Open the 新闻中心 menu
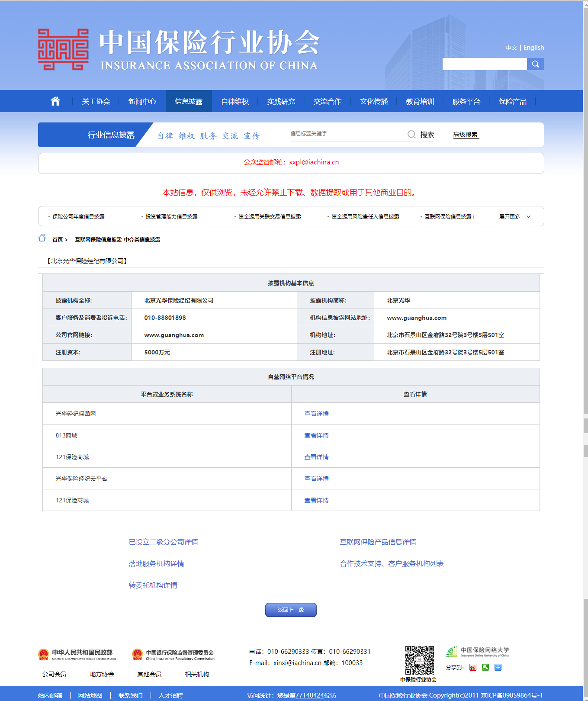The image size is (588, 701). pyautogui.click(x=142, y=101)
